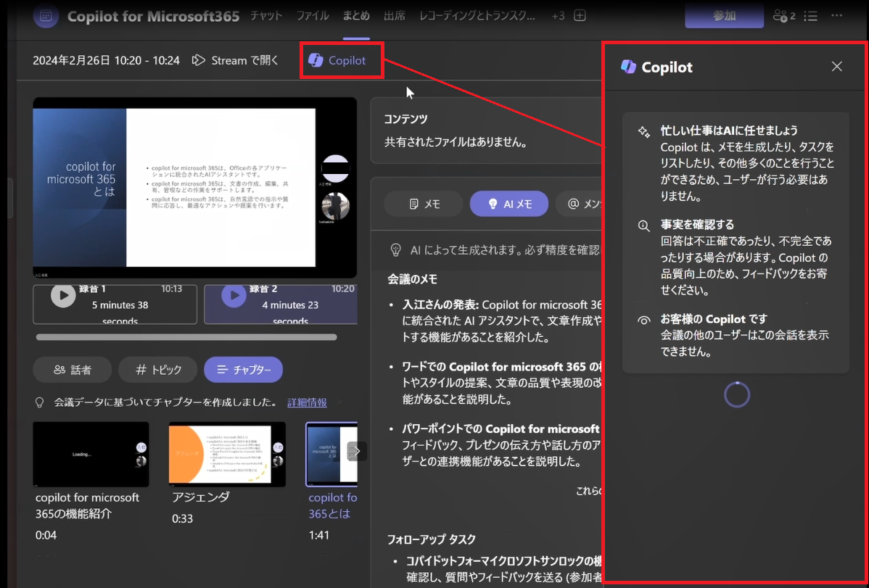Click the Teams grid icon top-left
869x588 pixels.
45,16
